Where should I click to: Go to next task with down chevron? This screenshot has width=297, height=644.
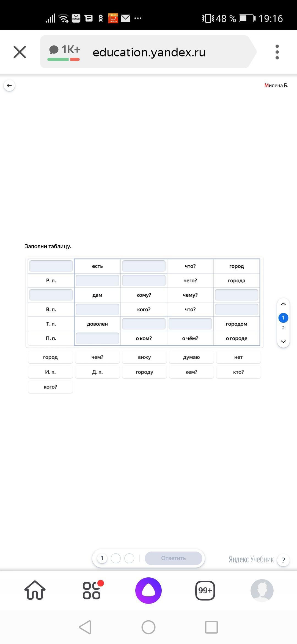(283, 342)
